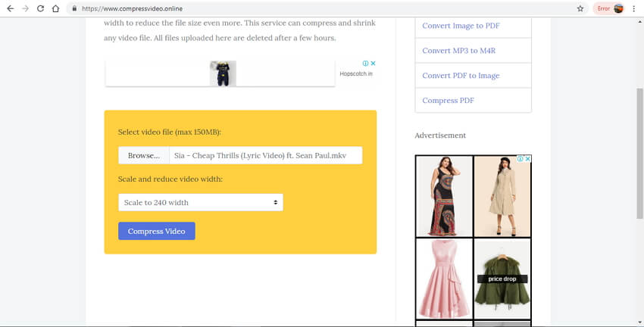Go back with the browser back arrow
644x327 pixels.
click(x=11, y=8)
